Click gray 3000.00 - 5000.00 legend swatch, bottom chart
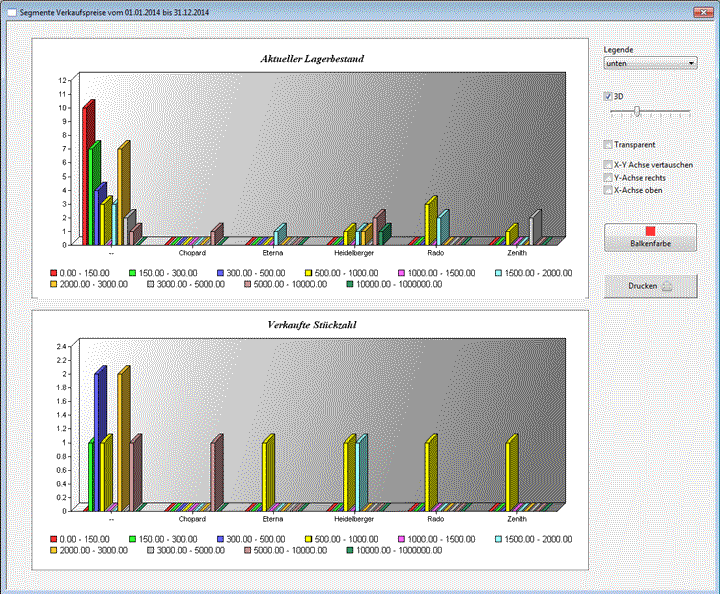 point(151,550)
